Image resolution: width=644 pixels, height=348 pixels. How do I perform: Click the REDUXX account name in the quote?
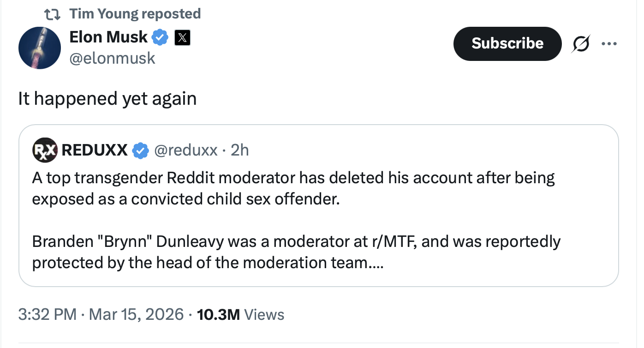pos(95,150)
